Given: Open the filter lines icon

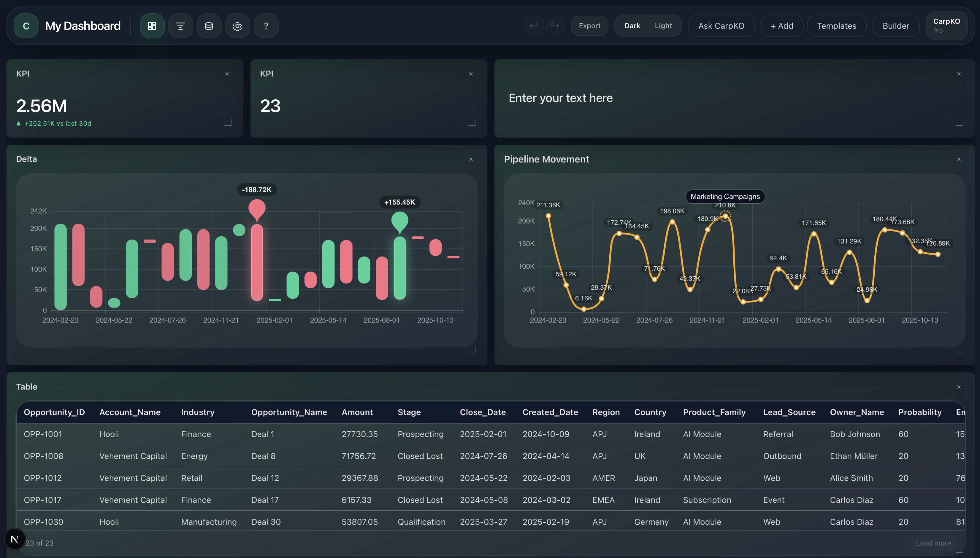Looking at the screenshot, I should pyautogui.click(x=180, y=26).
